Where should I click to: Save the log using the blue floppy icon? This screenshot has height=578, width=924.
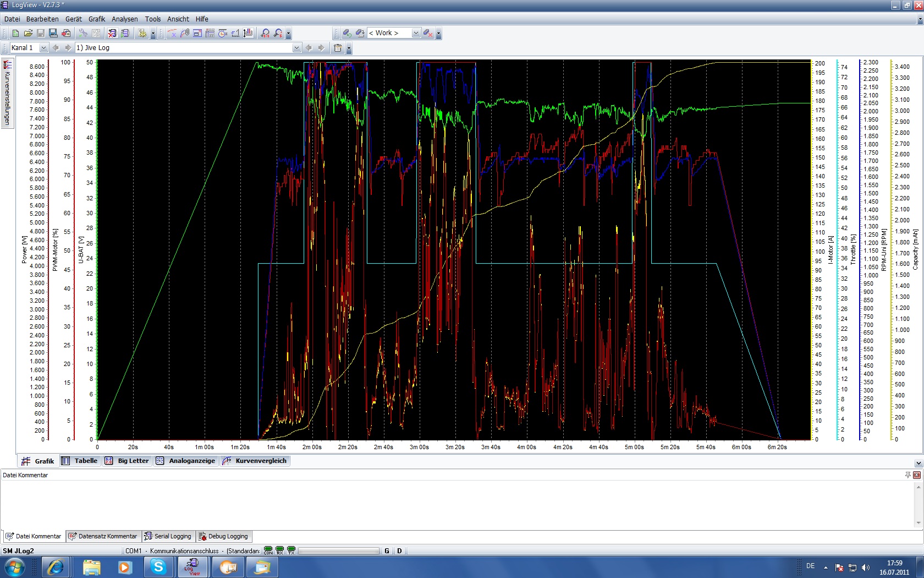coord(53,34)
